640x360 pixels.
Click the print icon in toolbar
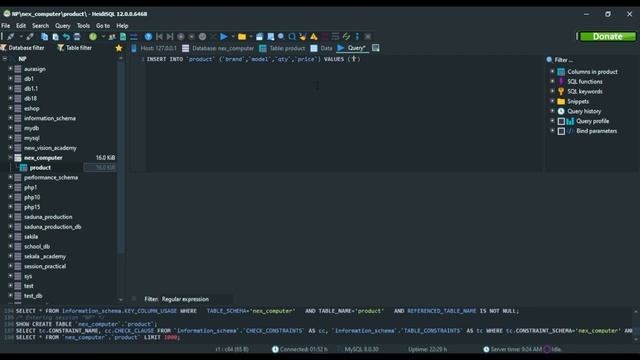(77, 37)
